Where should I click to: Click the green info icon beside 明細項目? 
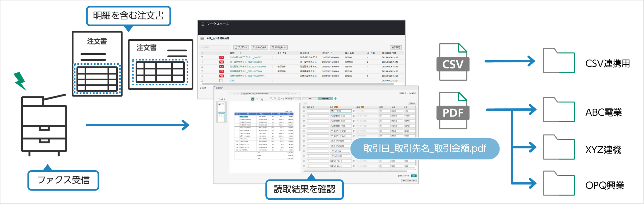[335, 99]
